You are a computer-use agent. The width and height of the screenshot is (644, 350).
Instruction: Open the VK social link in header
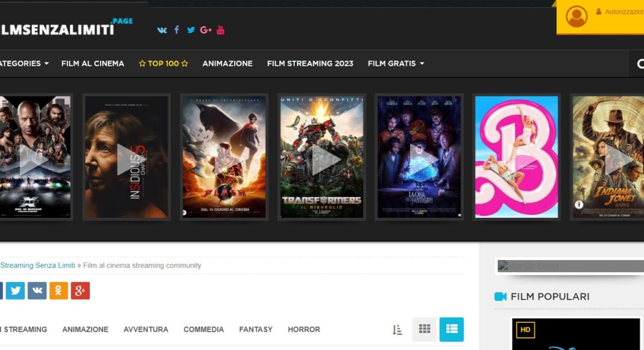(x=162, y=30)
